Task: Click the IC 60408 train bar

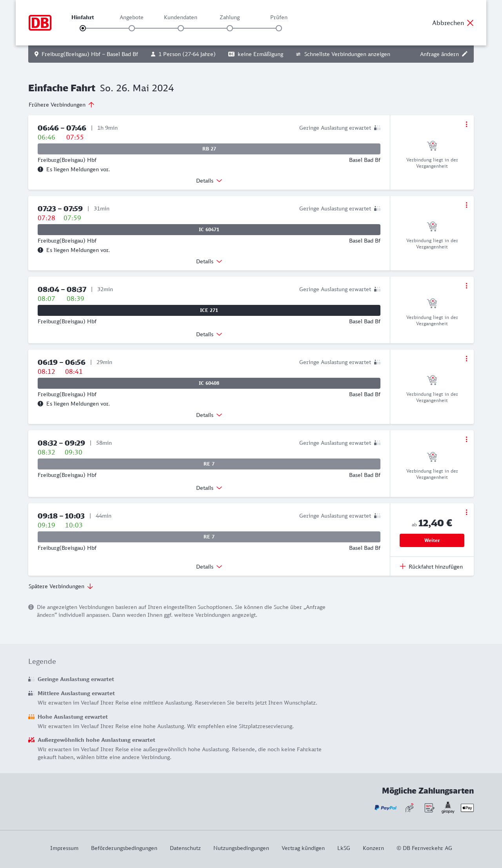Action: click(x=209, y=383)
